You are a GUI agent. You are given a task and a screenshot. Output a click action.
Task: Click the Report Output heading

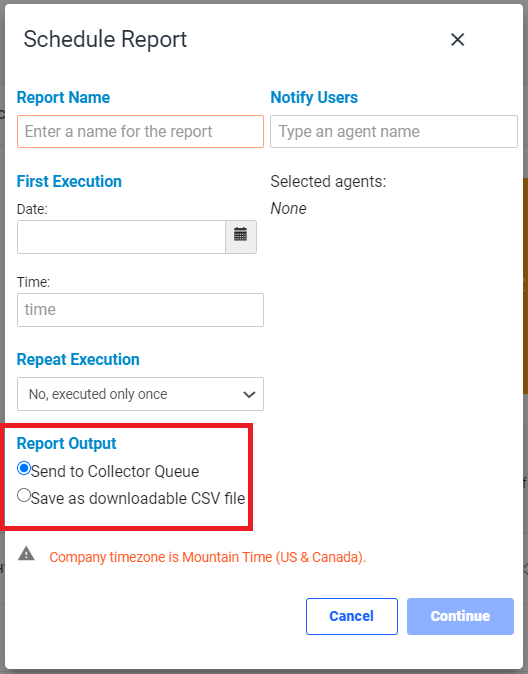point(66,443)
